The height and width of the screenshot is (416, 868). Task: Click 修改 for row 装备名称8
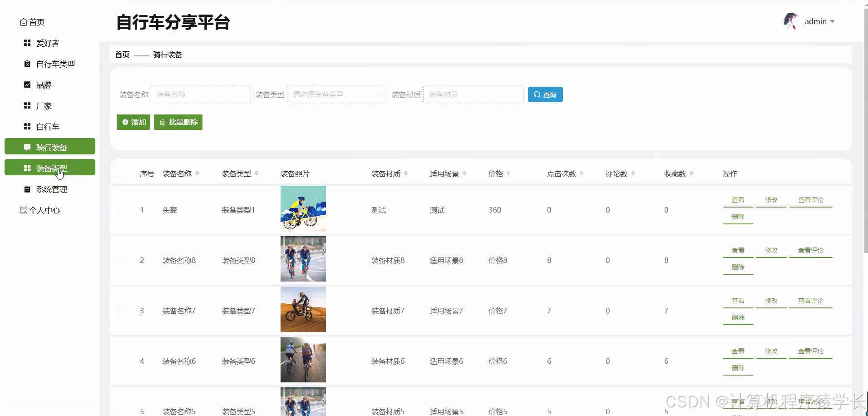coord(771,251)
